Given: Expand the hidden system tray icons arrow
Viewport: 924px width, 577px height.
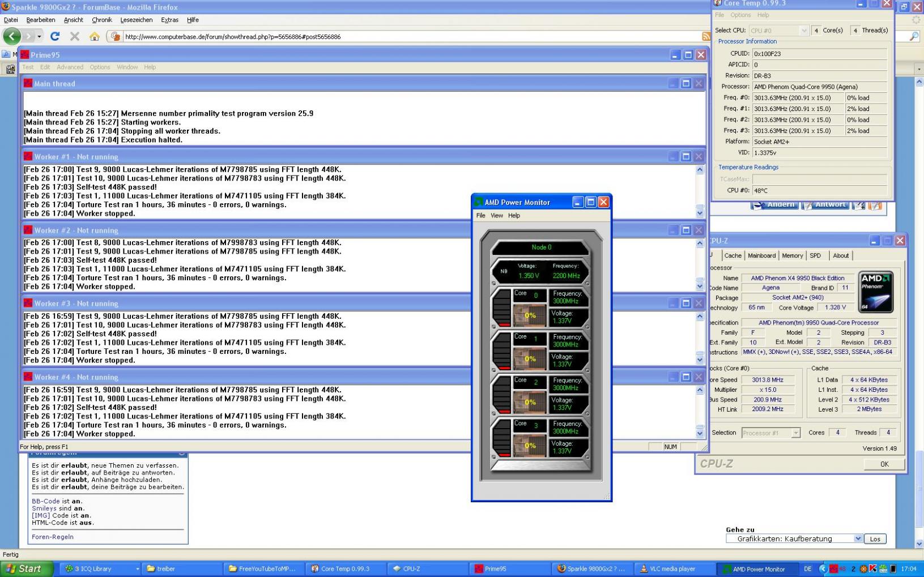Looking at the screenshot, I should point(824,569).
